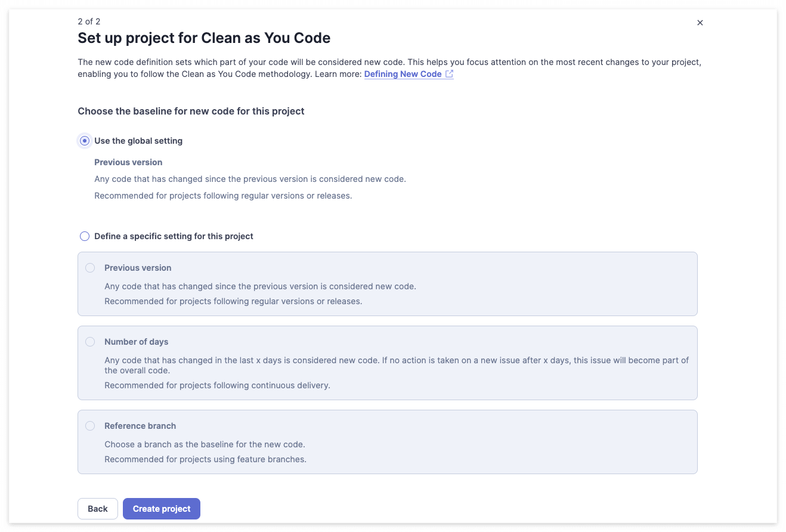
Task: Click the Number of days option title
Action: click(137, 342)
